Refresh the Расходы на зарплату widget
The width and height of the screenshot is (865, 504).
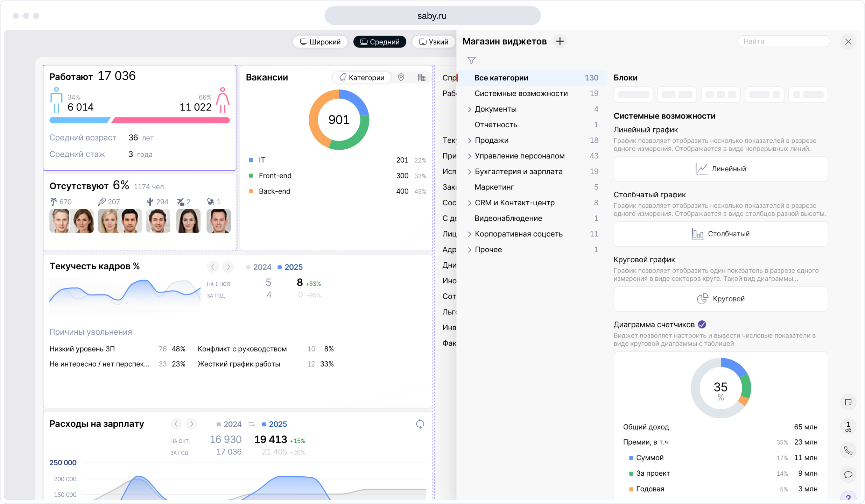pos(420,424)
